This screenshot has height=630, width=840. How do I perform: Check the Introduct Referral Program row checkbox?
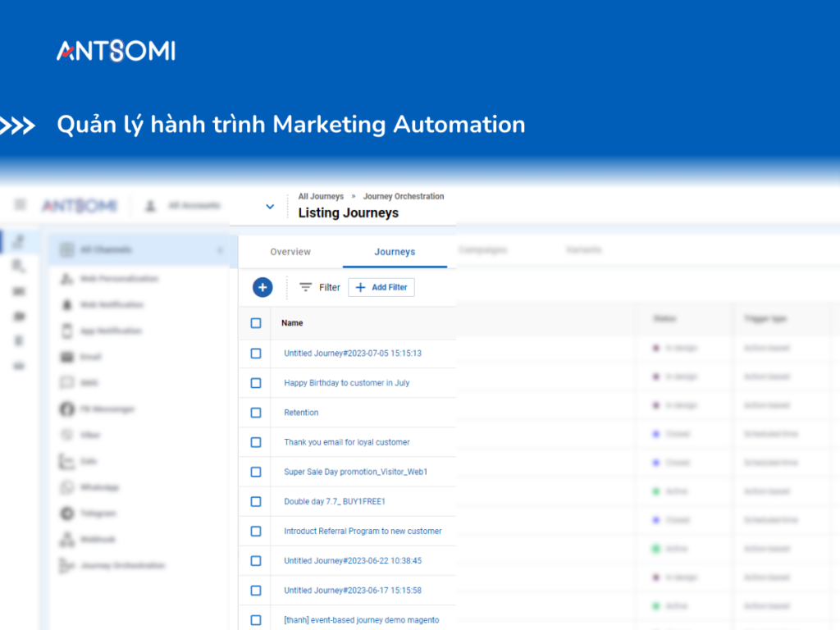(256, 532)
